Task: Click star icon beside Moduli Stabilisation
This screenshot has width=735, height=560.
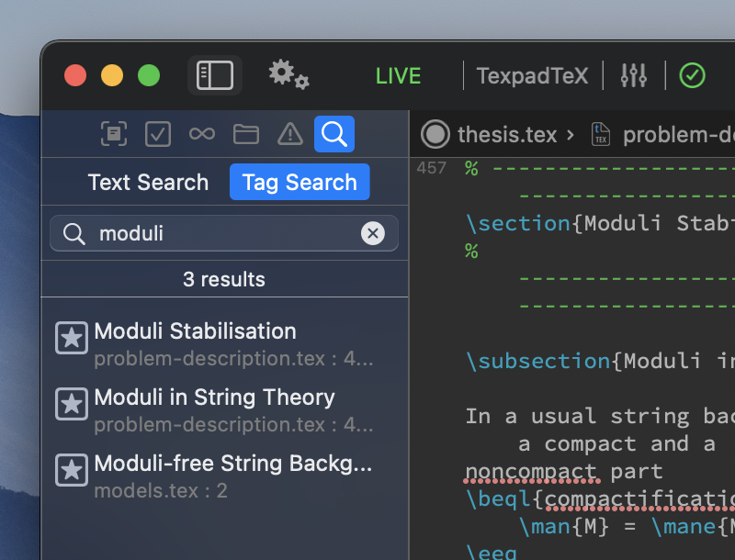Action: tap(72, 338)
